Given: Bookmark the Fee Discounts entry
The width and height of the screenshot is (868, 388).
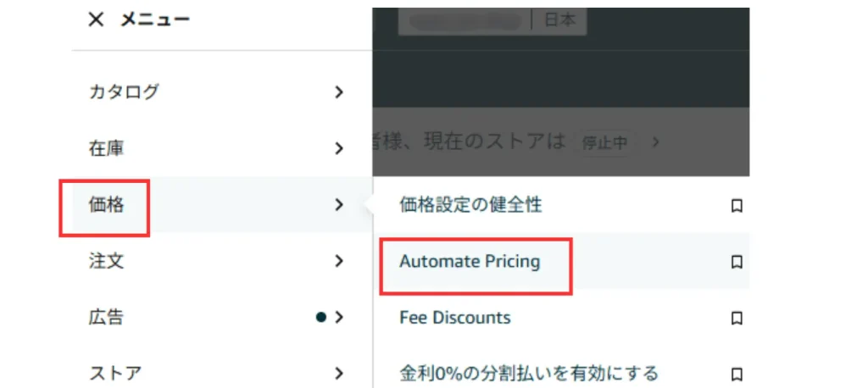Looking at the screenshot, I should (737, 319).
